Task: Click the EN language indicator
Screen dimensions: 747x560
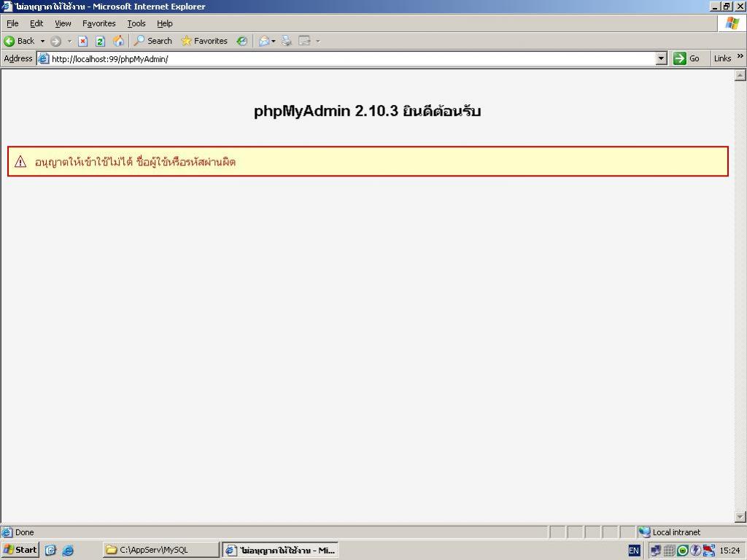Action: (x=634, y=551)
